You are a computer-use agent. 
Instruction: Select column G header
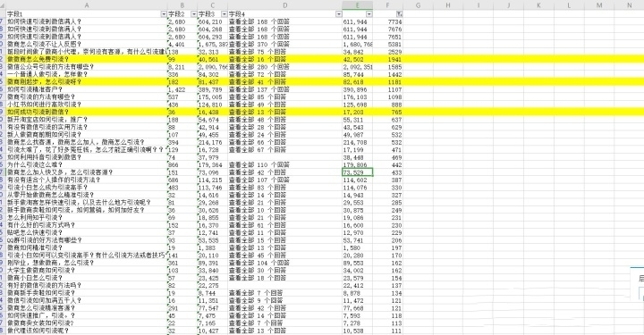tap(418, 5)
